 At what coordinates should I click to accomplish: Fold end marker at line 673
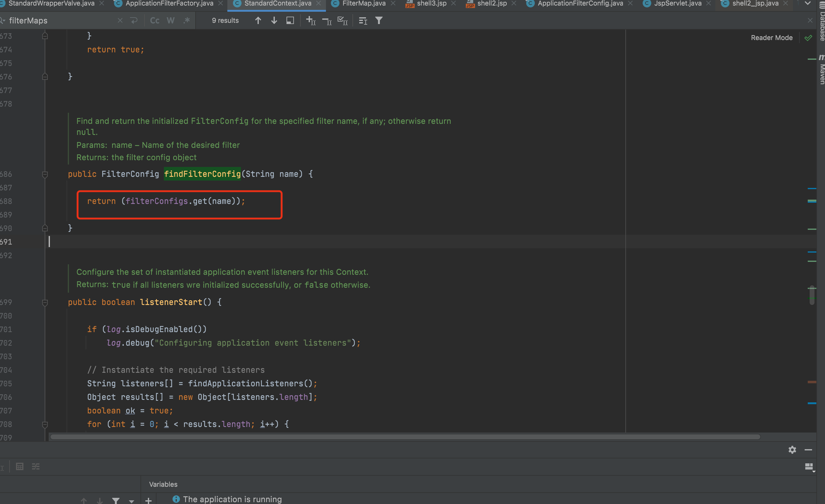pos(45,36)
